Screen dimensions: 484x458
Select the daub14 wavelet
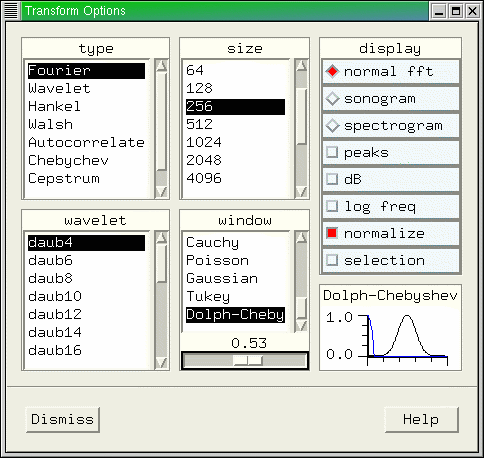[x=86, y=333]
